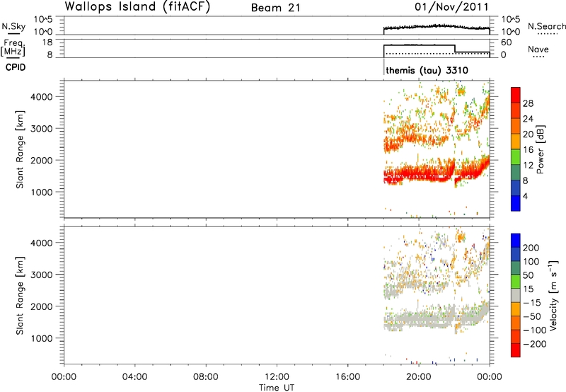The image size is (566, 392).
Task: Click the power panel 'Slant Range [km]' label
Action: click(20, 149)
